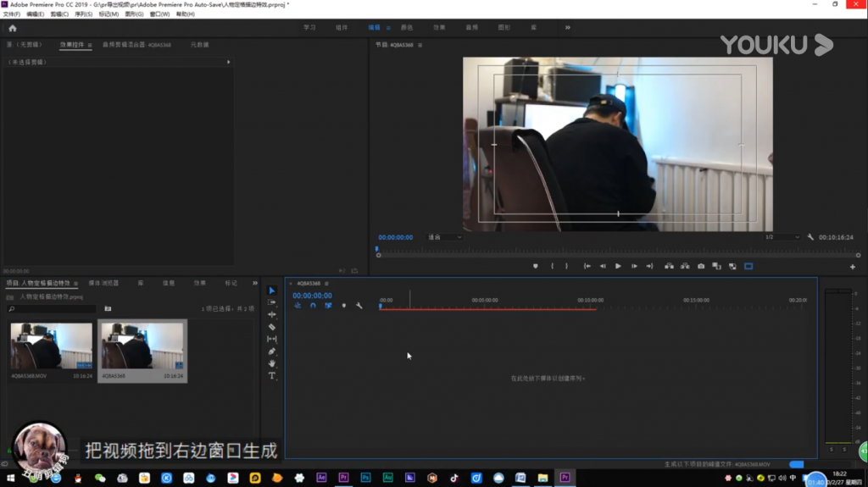Open the Sequence (序列) menu
This screenshot has width=868, height=487.
(84, 14)
